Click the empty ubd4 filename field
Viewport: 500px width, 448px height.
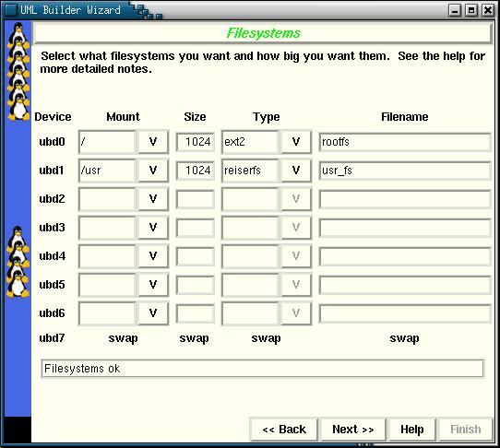tap(405, 256)
